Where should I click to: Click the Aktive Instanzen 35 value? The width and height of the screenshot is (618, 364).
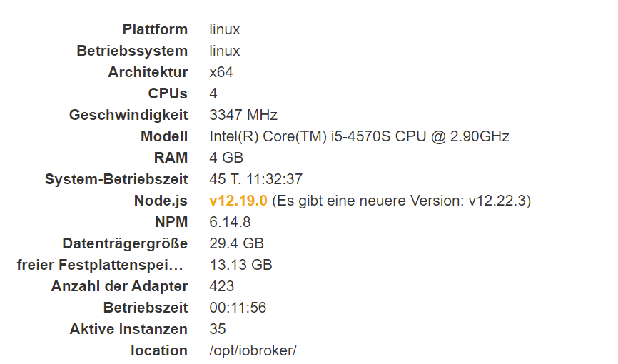click(217, 329)
